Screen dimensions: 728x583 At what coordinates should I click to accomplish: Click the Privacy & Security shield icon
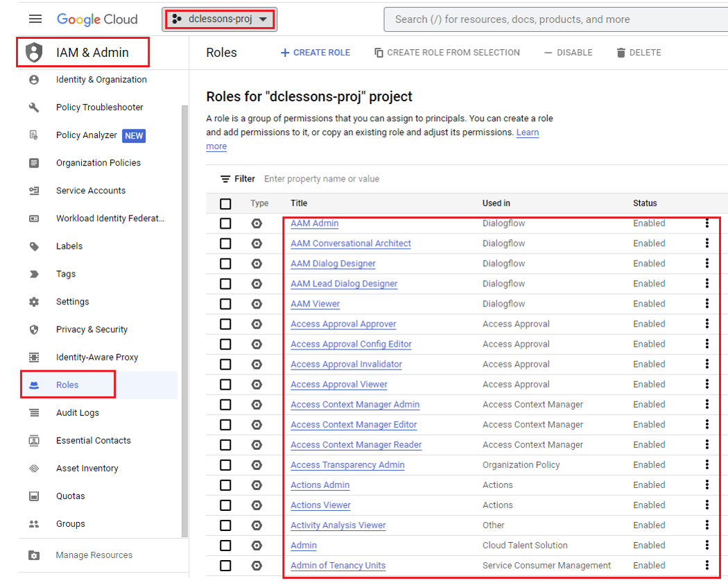click(x=34, y=329)
